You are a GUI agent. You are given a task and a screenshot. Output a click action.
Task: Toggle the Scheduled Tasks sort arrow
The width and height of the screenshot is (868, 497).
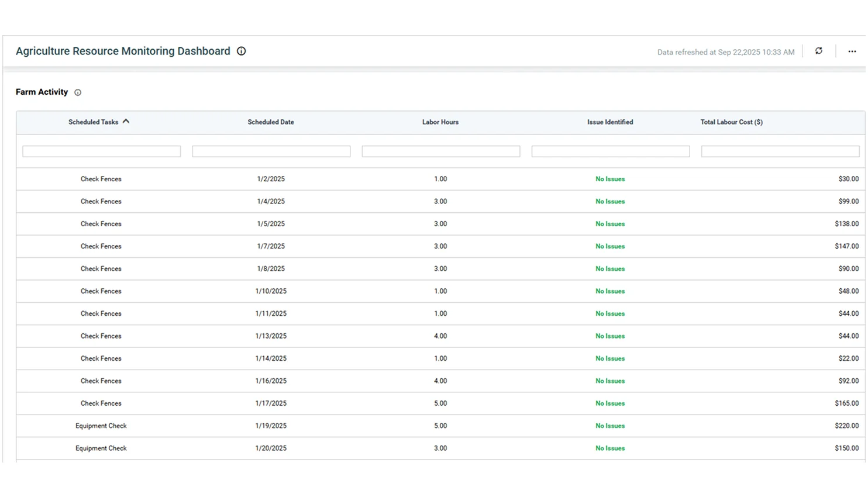point(126,122)
